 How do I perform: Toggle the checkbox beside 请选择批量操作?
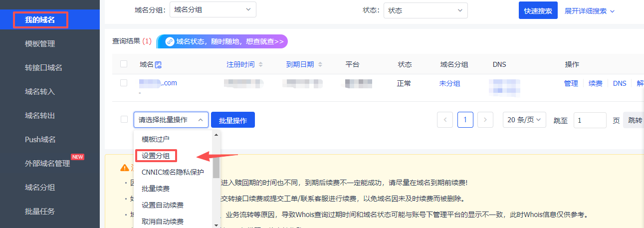(x=124, y=119)
